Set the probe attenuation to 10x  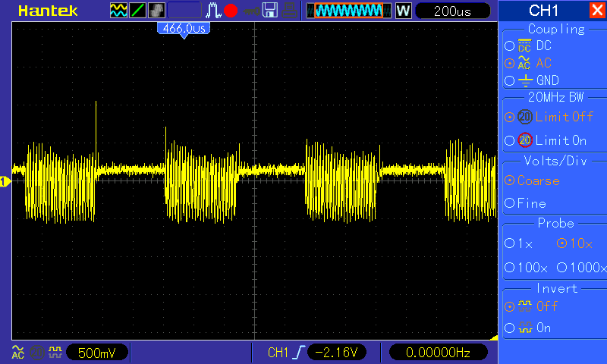(x=574, y=243)
